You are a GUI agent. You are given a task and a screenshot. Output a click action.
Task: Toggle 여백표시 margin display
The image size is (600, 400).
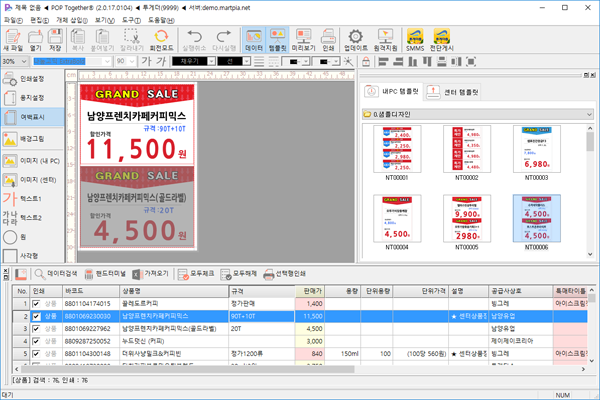point(33,117)
